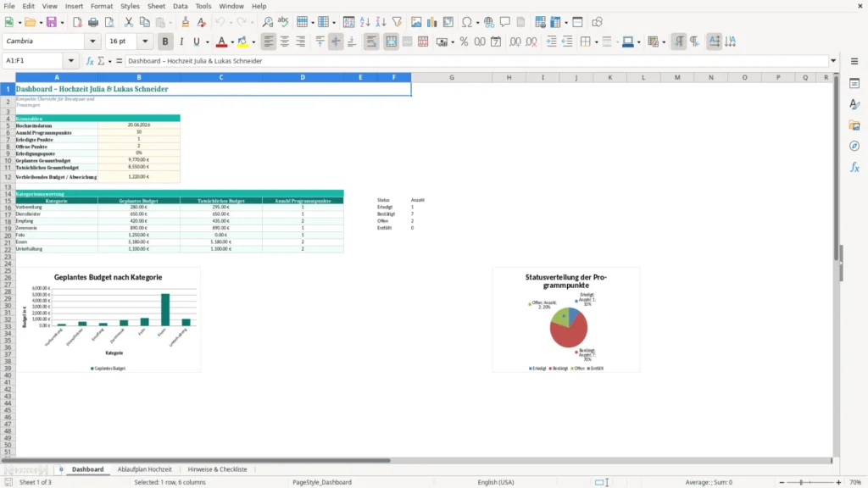868x488 pixels.
Task: Open sidebar Gallery deck
Action: tap(854, 125)
